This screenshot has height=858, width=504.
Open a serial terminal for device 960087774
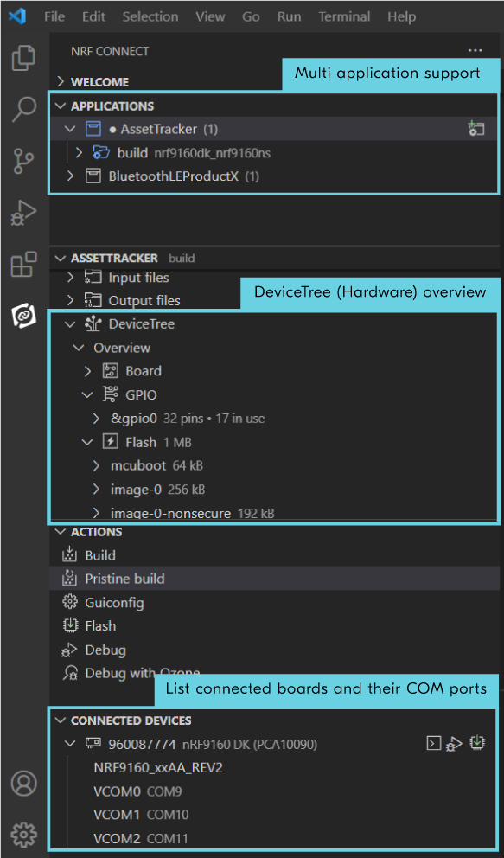point(432,742)
